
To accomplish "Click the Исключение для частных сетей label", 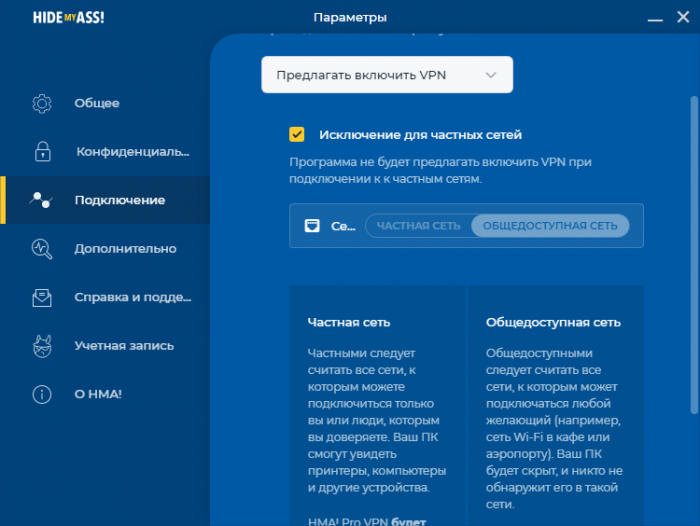I will coord(421,135).
